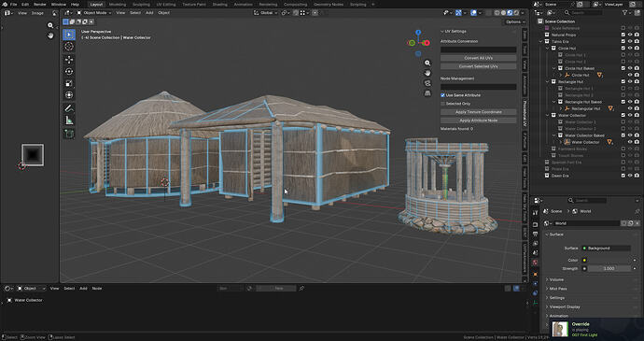The image size is (644, 341).
Task: Disable render camera for Circle Hut Baked
Action: (637, 68)
